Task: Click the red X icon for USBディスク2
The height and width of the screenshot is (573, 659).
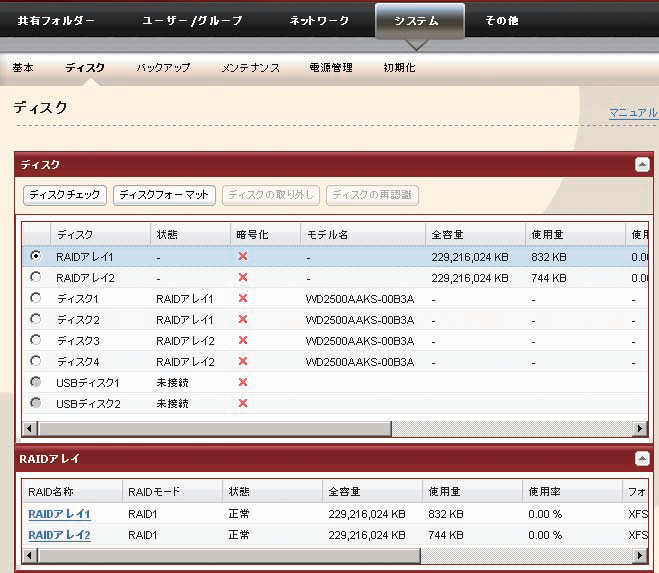Action: (x=242, y=403)
